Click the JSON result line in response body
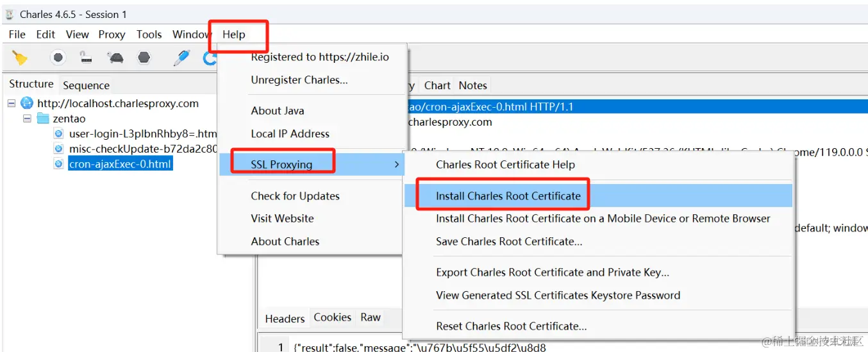868x352 pixels. point(420,347)
